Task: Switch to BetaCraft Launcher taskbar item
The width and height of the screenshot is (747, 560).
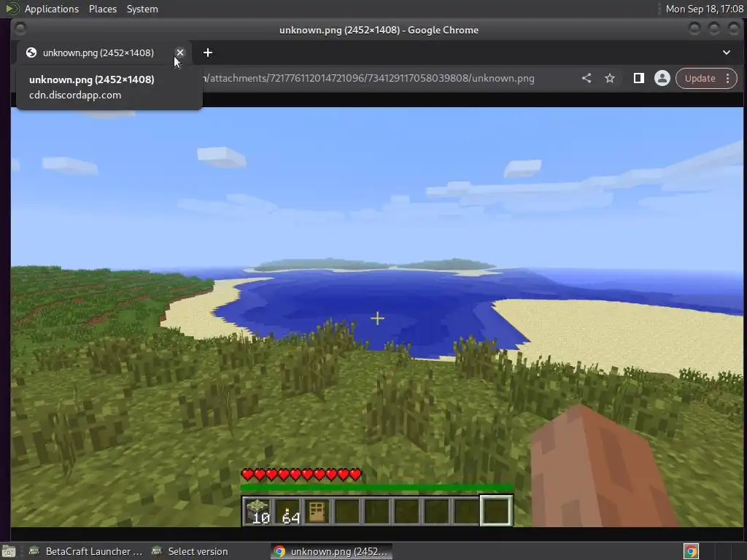Action: 86,551
